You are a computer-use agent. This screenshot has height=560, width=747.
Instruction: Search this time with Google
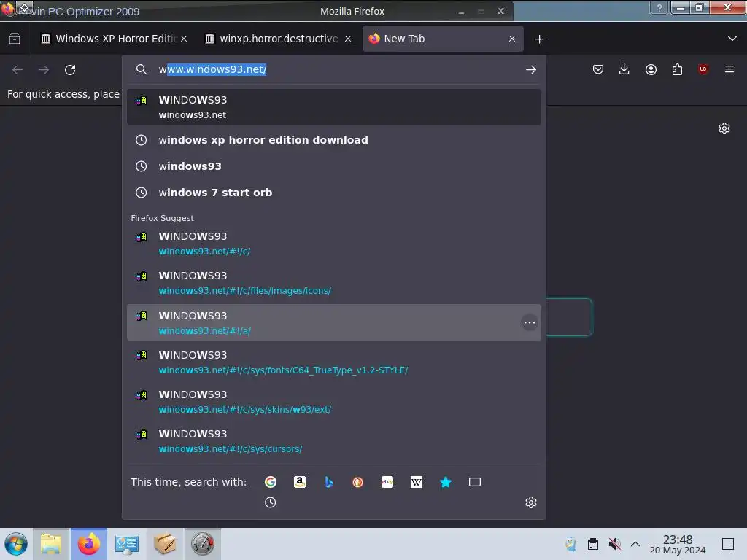271,482
